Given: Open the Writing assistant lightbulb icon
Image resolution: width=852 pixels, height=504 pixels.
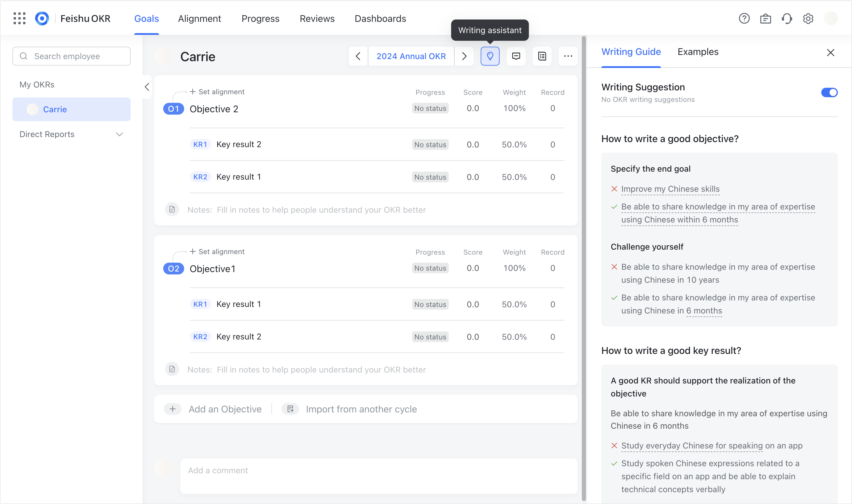Looking at the screenshot, I should pos(490,56).
